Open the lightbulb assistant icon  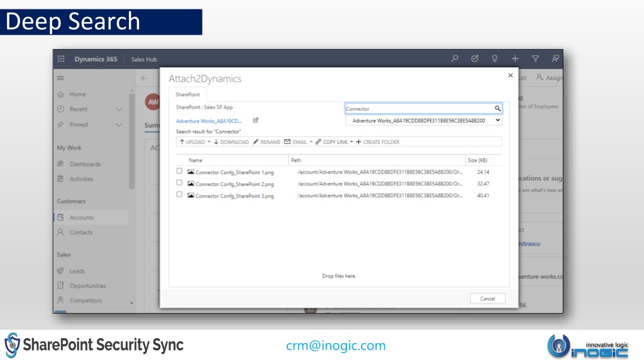(x=494, y=58)
